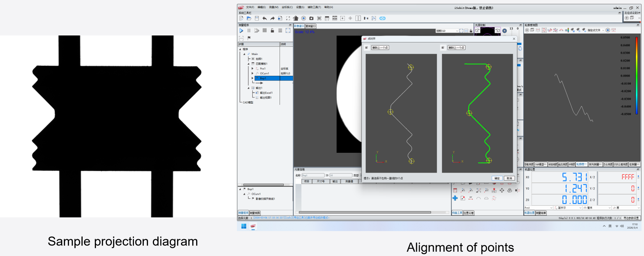
Task: Click the map pin icon in construction tools
Action: pos(494,190)
